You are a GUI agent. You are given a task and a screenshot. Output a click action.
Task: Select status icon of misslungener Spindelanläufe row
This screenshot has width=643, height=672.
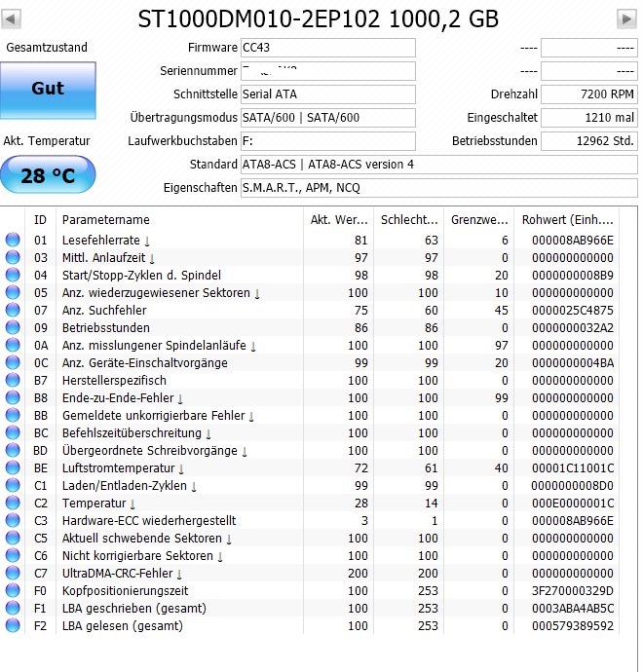(x=13, y=345)
